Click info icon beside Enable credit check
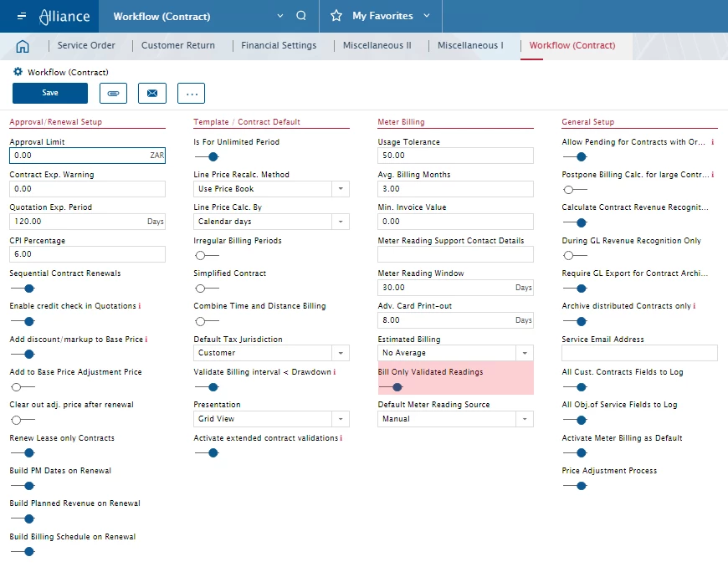 [x=140, y=306]
